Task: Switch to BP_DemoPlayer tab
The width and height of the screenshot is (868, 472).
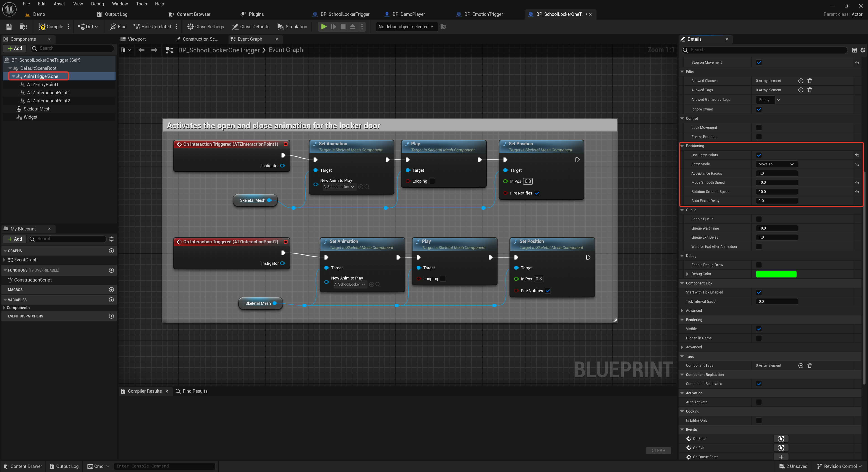Action: tap(409, 14)
